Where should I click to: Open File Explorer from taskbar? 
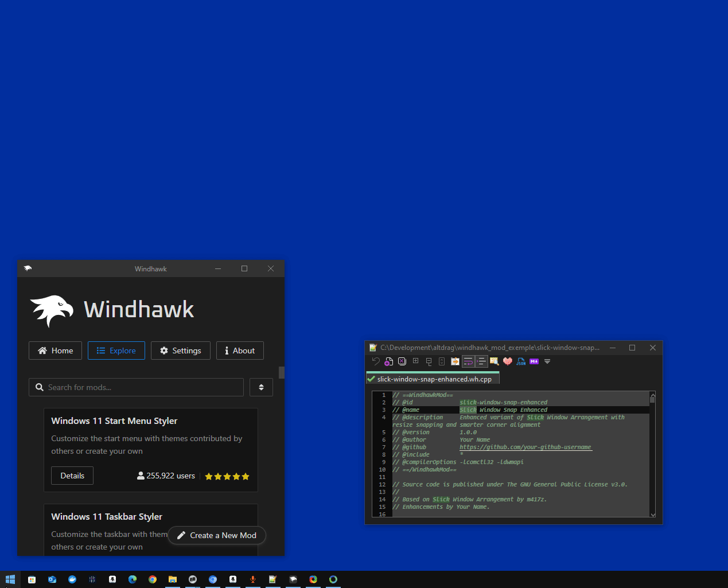173,579
